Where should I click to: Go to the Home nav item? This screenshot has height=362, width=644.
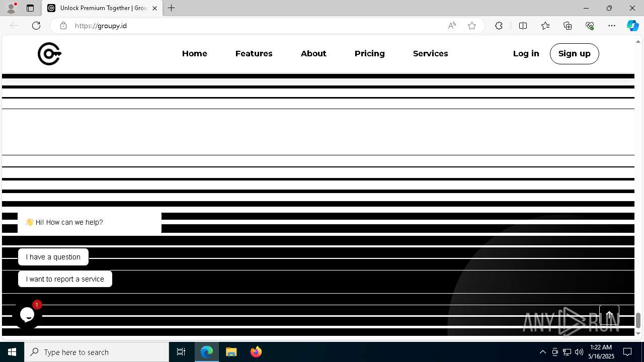pos(195,53)
